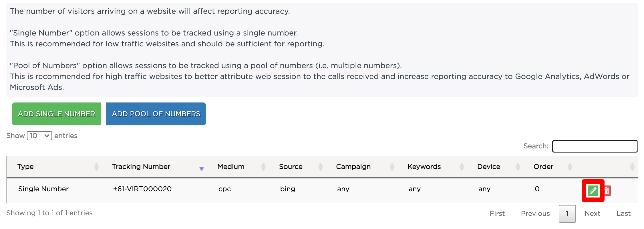Open the Show entries dropdown

[x=39, y=136]
